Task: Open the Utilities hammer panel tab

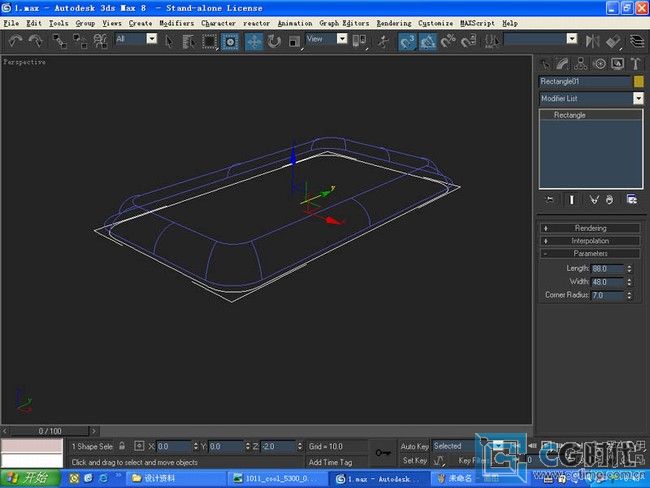Action: click(636, 64)
